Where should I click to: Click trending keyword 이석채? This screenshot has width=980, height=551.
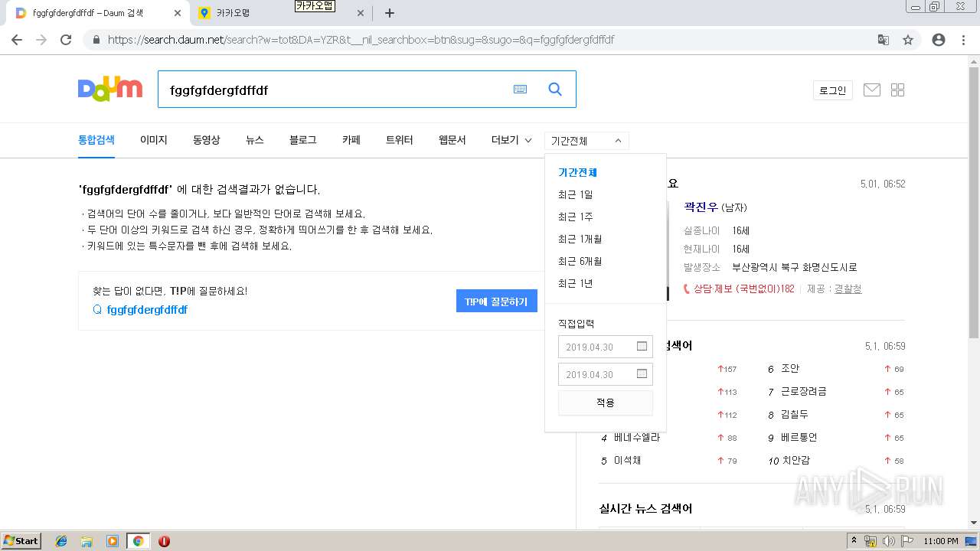tap(628, 461)
